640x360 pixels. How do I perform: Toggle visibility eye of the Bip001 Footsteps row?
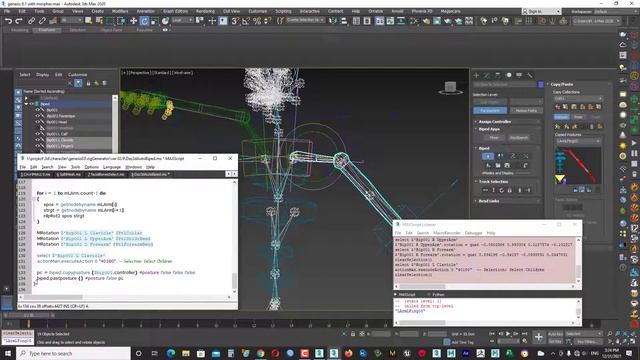pyautogui.click(x=38, y=116)
